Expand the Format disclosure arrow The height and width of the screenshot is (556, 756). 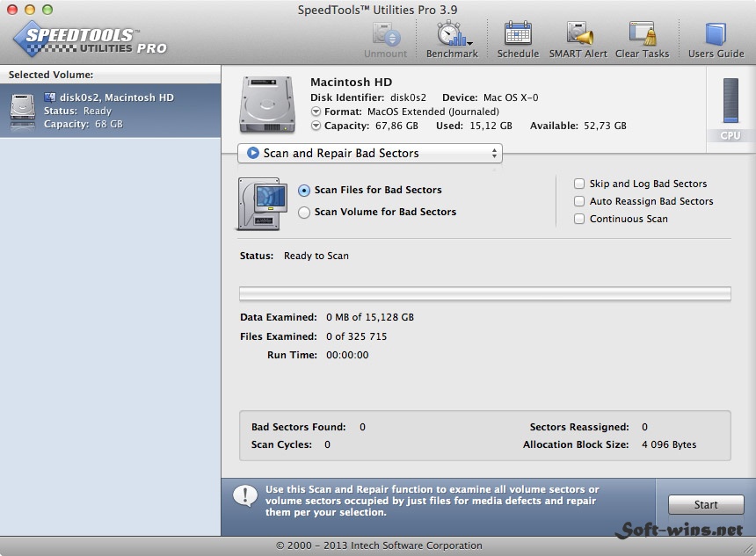316,112
